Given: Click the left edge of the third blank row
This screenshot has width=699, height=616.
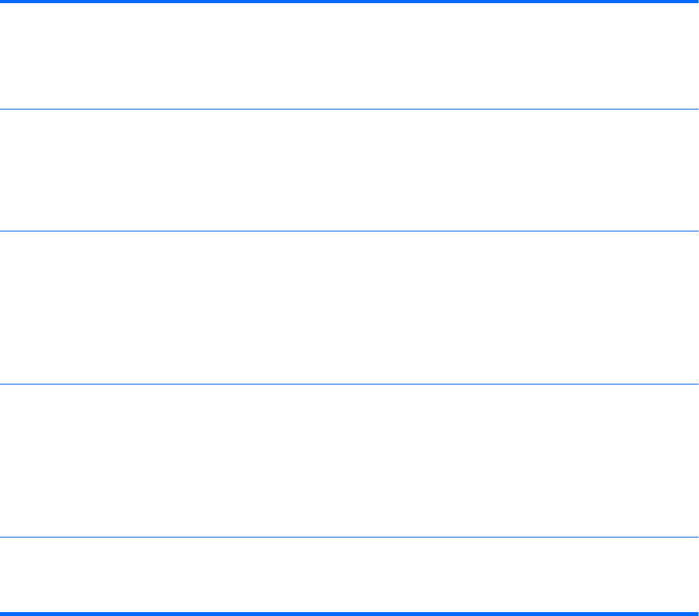Looking at the screenshot, I should pyautogui.click(x=5, y=307).
